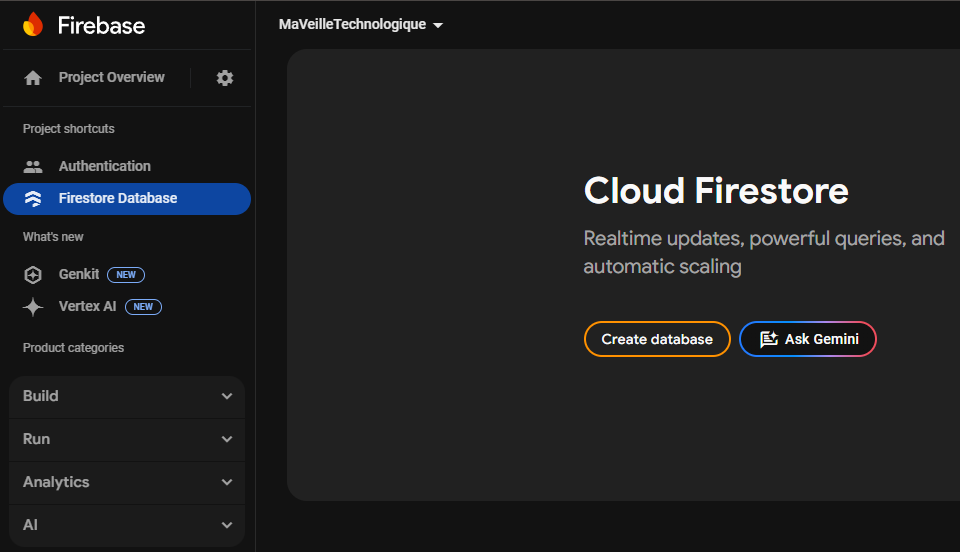Click NEW badge beside Vertex AI
This screenshot has width=960, height=552.
click(x=143, y=307)
